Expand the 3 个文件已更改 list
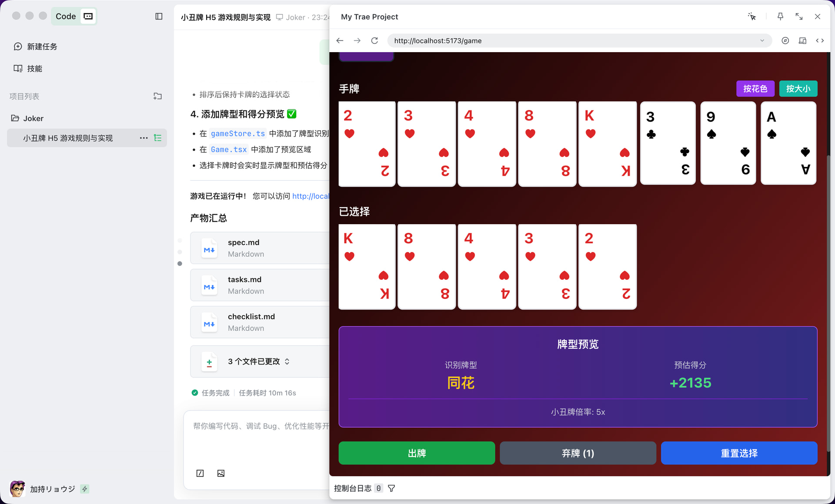The image size is (835, 504). 259,361
